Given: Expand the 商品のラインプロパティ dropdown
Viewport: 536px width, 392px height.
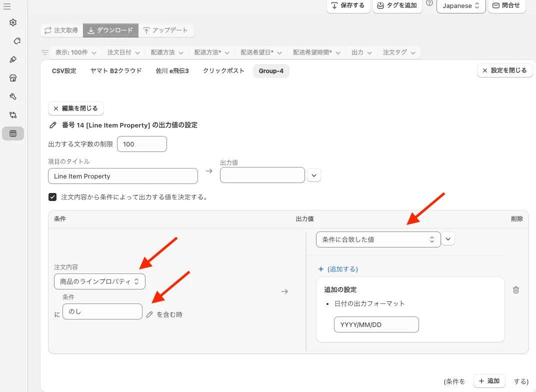Looking at the screenshot, I should [x=99, y=281].
